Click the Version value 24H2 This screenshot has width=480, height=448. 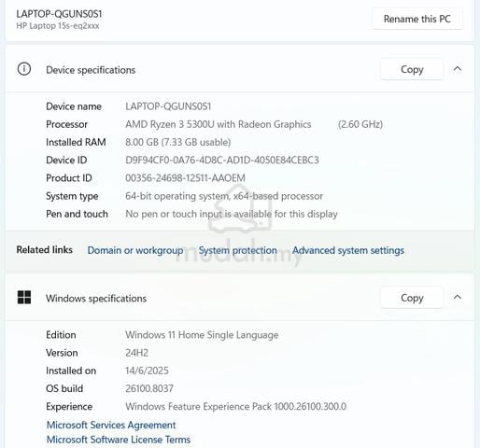click(136, 353)
